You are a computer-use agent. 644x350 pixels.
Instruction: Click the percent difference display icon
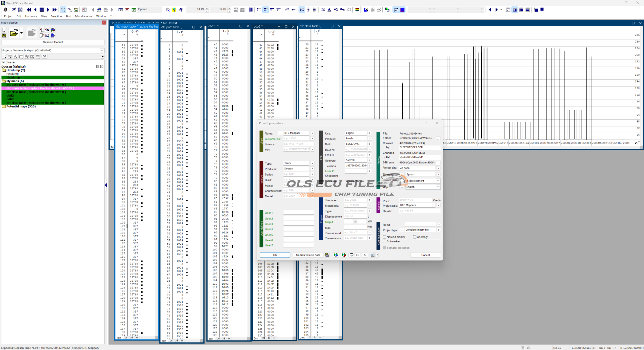(323, 10)
